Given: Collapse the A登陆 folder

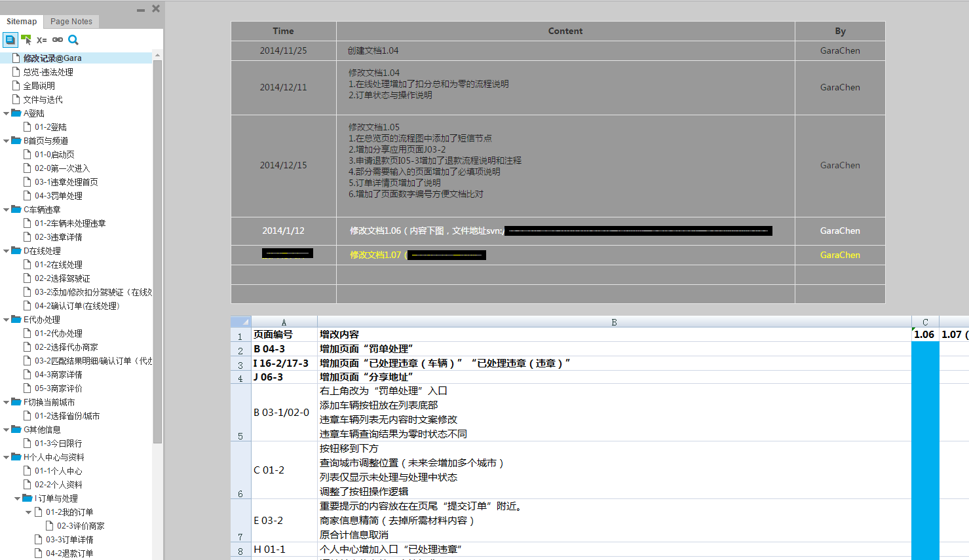Looking at the screenshot, I should pos(7,113).
